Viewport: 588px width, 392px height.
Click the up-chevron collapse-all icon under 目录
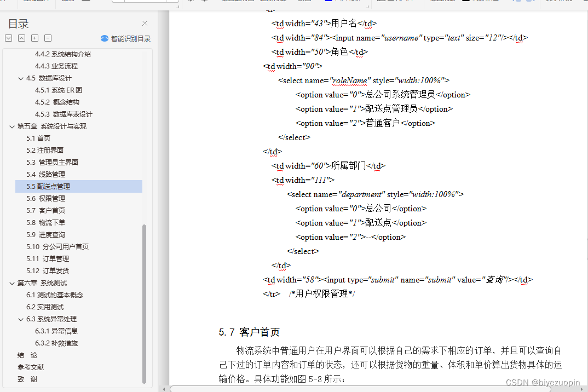click(x=22, y=38)
